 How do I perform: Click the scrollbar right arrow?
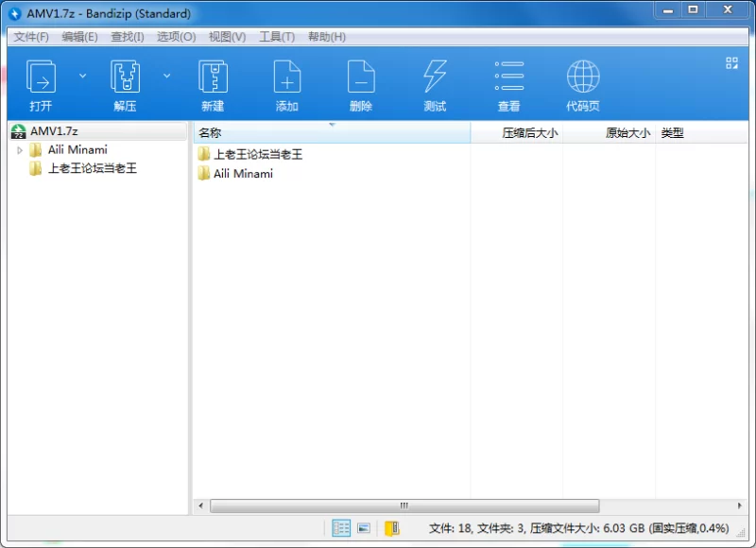[x=740, y=505]
